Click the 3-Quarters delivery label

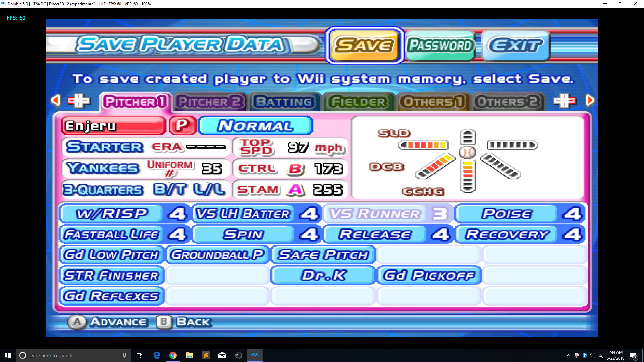[x=103, y=190]
